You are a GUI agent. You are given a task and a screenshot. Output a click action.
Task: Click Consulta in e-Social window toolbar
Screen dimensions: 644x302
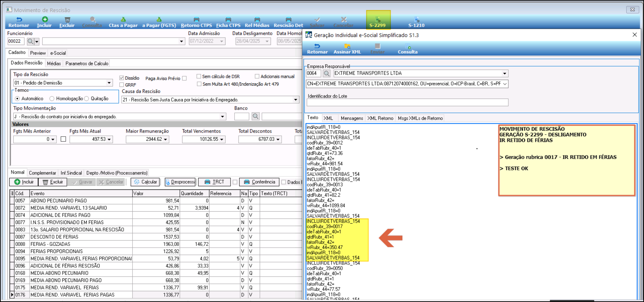point(407,49)
